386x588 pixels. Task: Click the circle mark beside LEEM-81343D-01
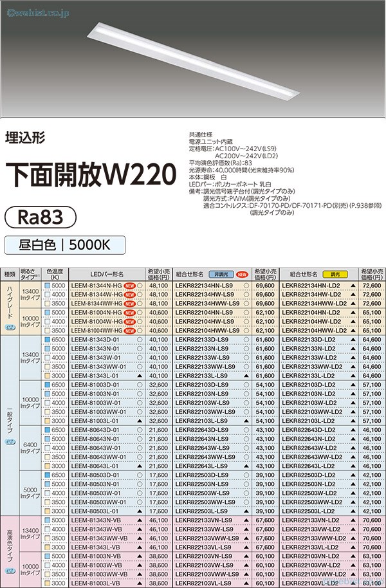point(140,340)
